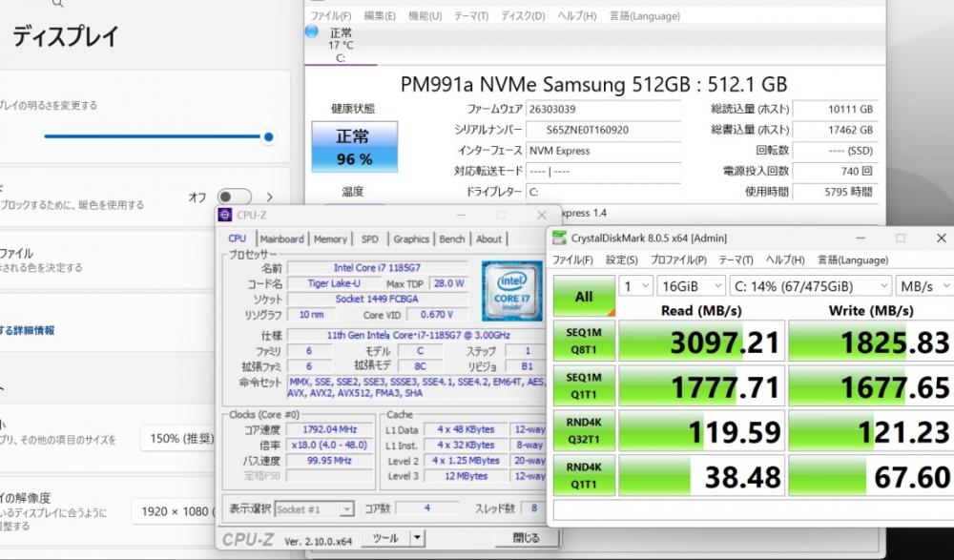This screenshot has height=560, width=954.
Task: Switch to the Mainboard tab in CPU-Z
Action: coord(281,239)
